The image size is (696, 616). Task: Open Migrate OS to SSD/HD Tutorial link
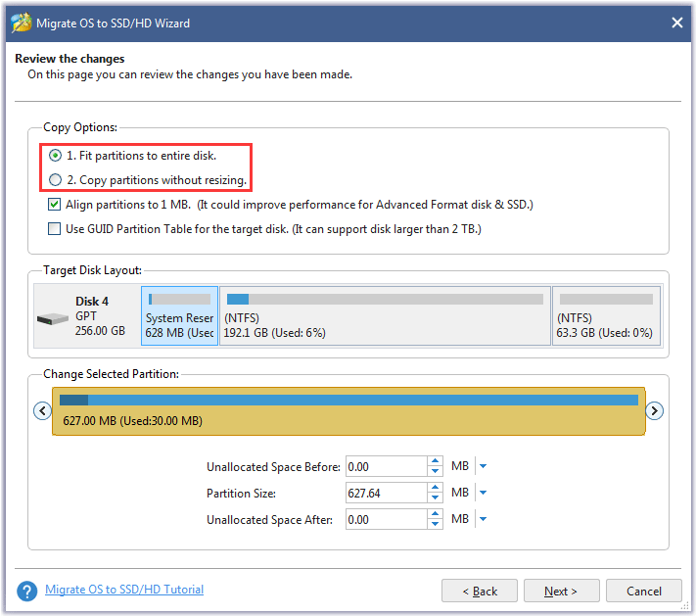coord(124,590)
